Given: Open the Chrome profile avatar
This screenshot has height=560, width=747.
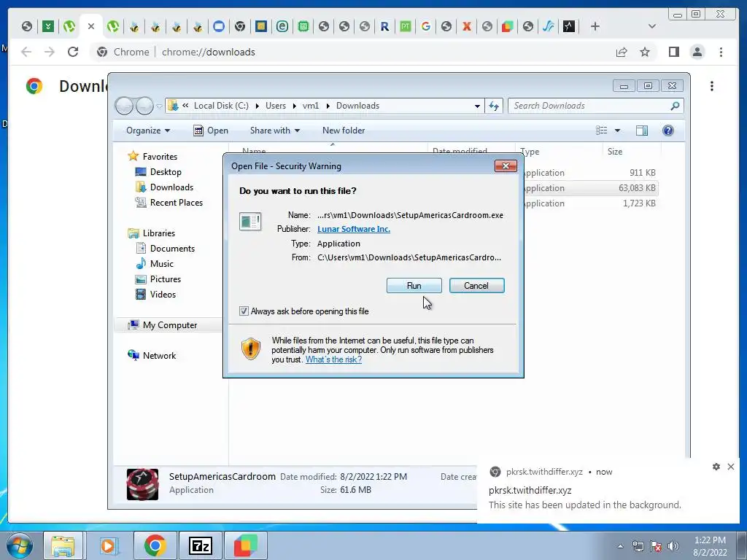Looking at the screenshot, I should 697,52.
